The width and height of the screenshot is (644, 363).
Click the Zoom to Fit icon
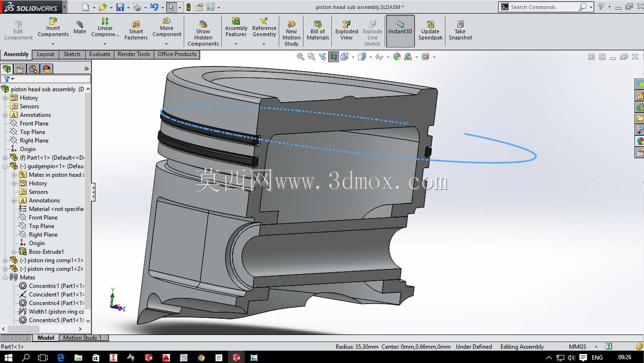point(301,57)
